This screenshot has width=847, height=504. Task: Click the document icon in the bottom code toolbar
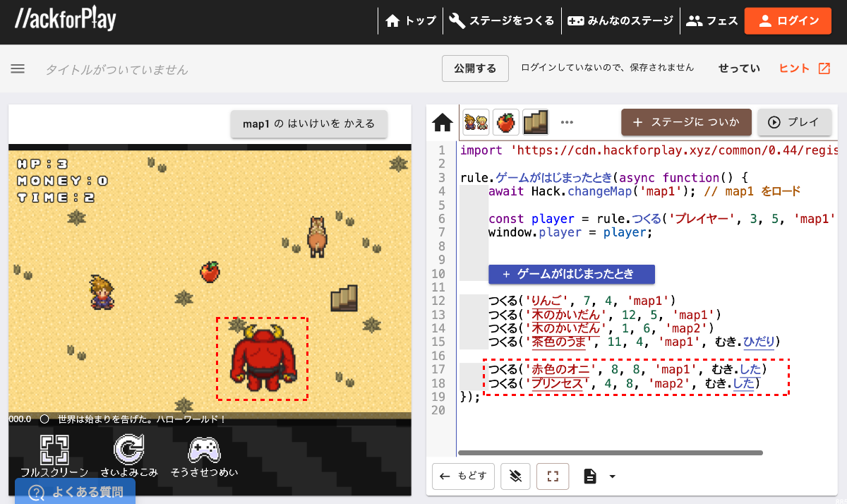point(590,476)
